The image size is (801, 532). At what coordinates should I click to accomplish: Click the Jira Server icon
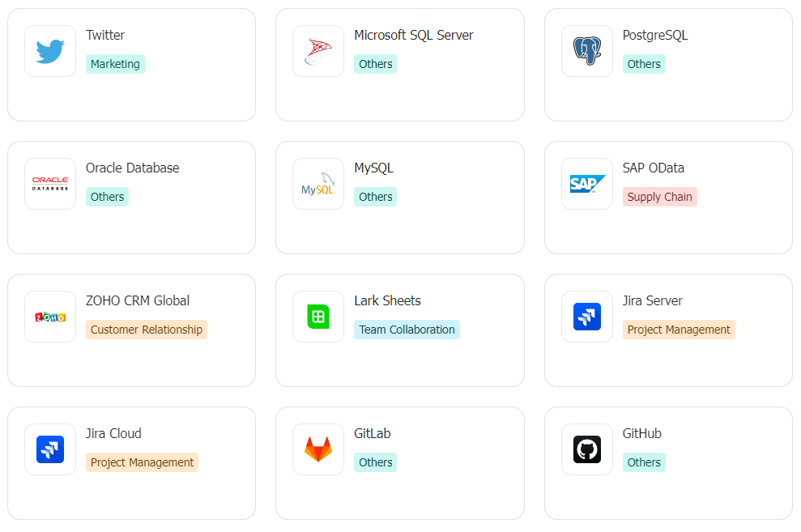point(587,317)
